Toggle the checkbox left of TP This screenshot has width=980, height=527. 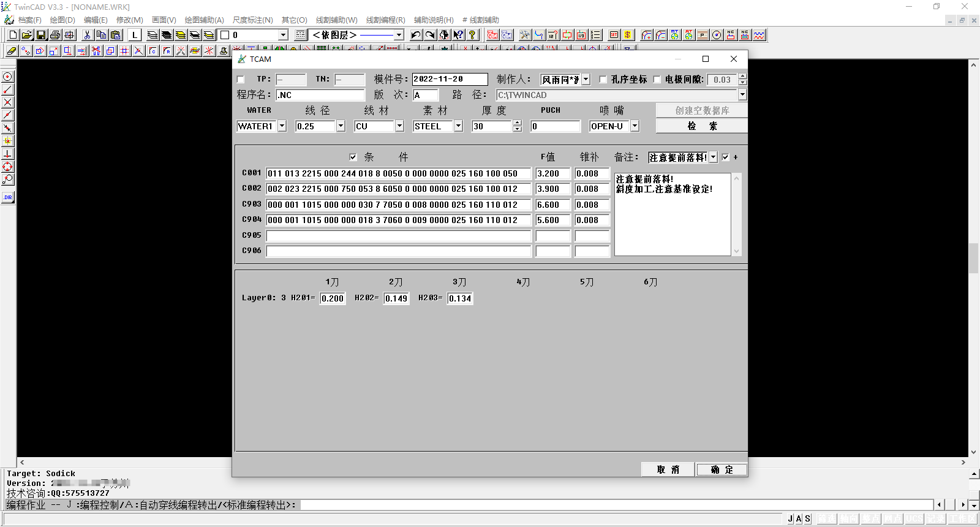pos(241,79)
